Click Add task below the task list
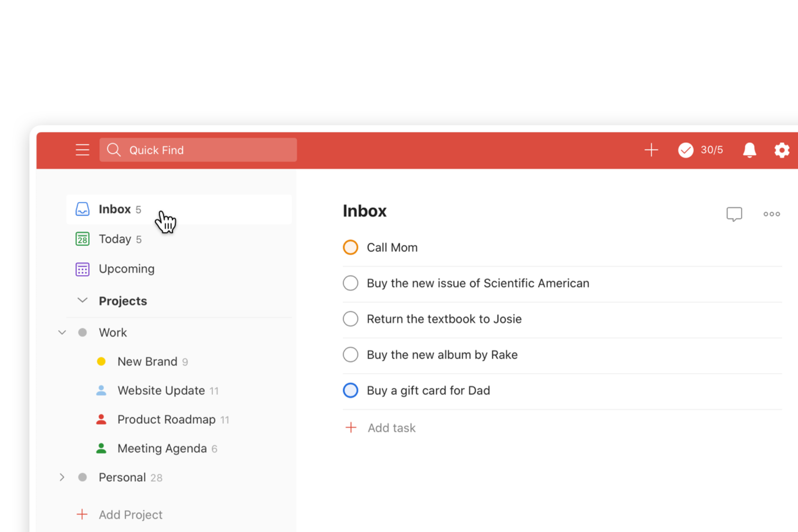The image size is (798, 532). pyautogui.click(x=391, y=428)
